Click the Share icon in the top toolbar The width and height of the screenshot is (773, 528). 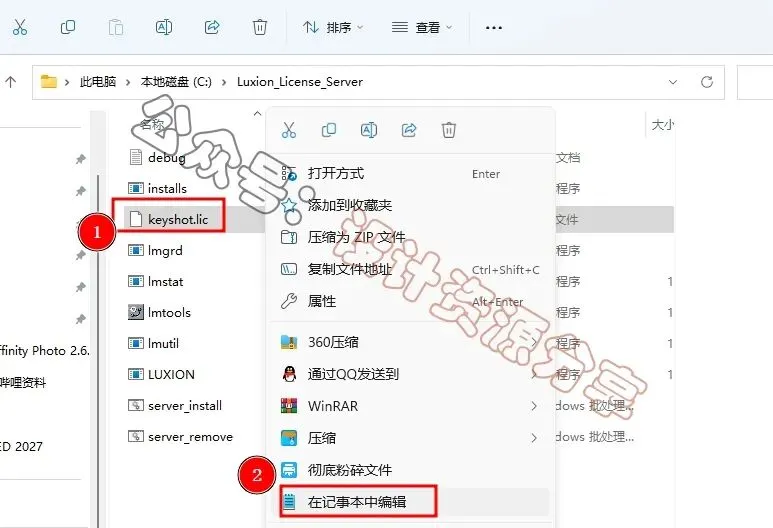[212, 27]
